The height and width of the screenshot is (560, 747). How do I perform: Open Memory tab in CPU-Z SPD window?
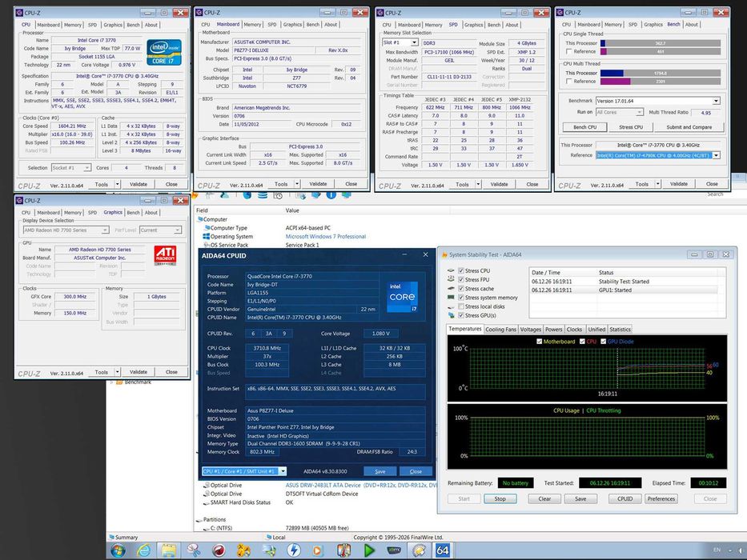(x=433, y=25)
